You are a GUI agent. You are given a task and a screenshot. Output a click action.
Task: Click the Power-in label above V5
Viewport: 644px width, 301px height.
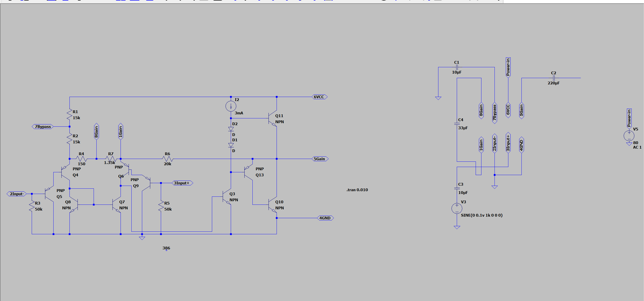629,118
